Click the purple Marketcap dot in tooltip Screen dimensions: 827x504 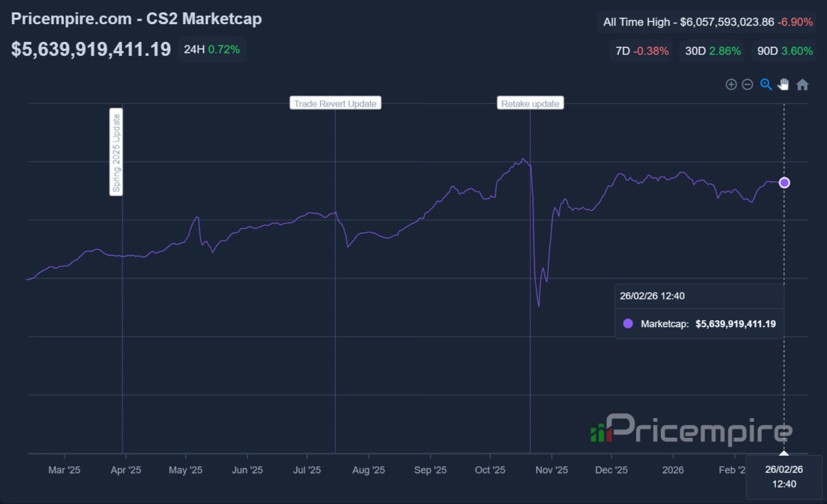(628, 324)
